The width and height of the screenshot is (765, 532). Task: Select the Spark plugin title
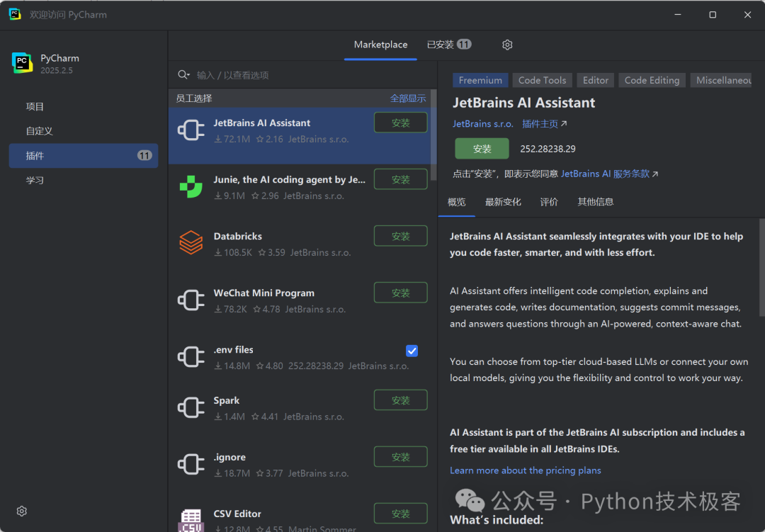pos(227,401)
